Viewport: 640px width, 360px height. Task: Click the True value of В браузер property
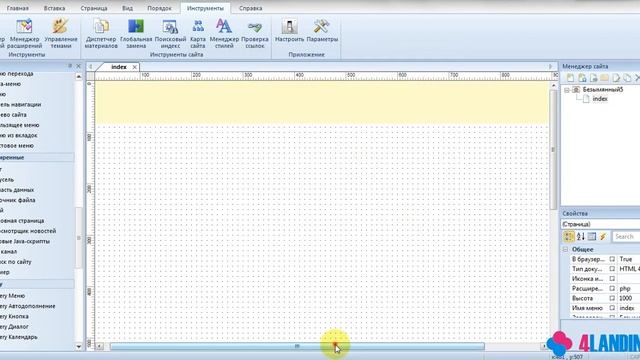(x=626, y=259)
